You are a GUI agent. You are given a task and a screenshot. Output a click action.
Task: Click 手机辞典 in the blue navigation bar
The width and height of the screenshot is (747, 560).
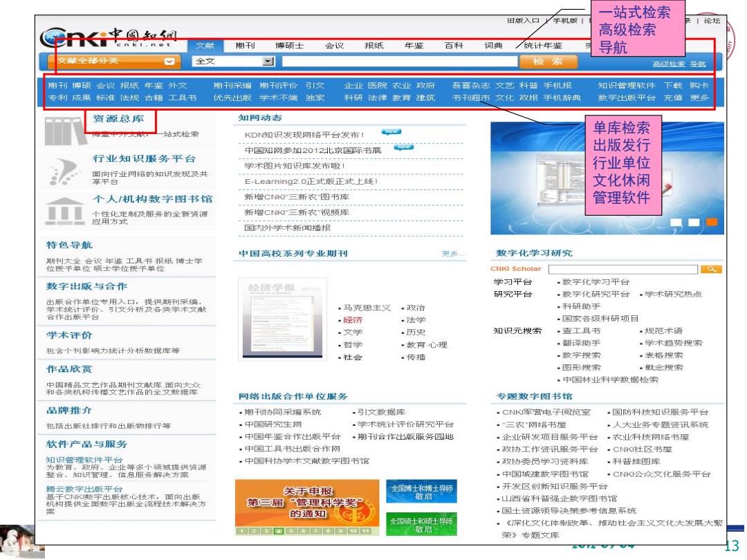pos(562,97)
